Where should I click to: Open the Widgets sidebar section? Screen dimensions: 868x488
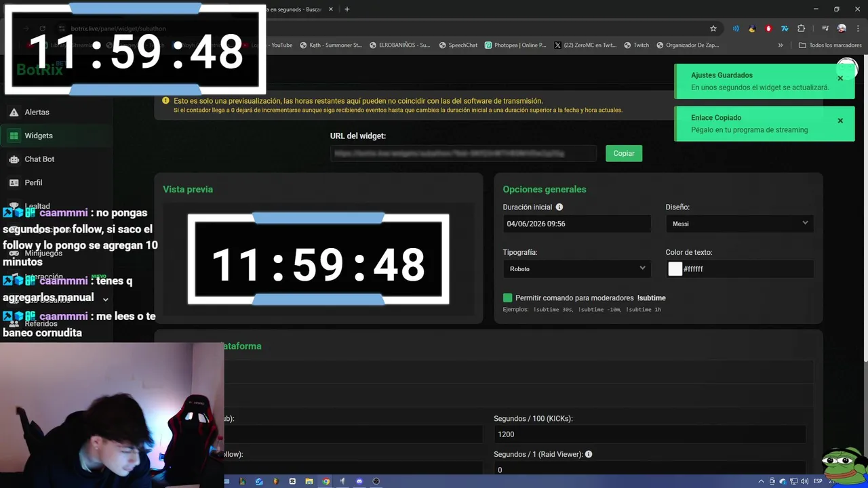coord(57,136)
